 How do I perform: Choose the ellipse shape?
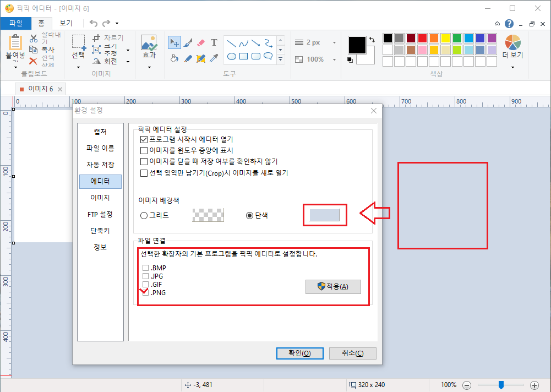231,56
